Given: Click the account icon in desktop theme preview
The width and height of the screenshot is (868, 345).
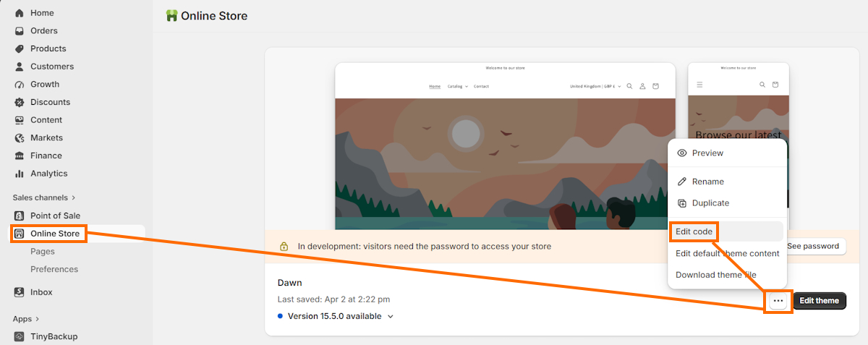Looking at the screenshot, I should tap(642, 86).
